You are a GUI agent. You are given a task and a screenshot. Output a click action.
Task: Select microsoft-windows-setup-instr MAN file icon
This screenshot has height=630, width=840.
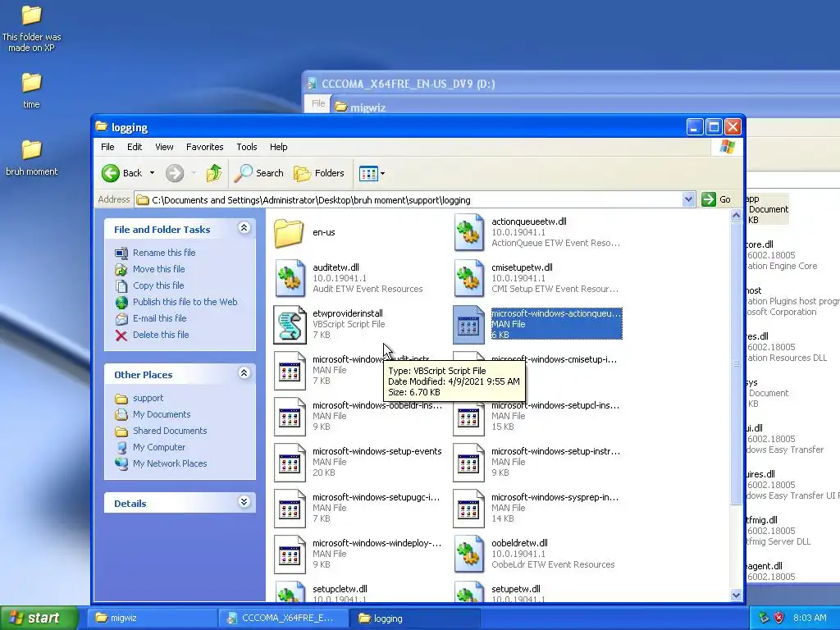(468, 463)
